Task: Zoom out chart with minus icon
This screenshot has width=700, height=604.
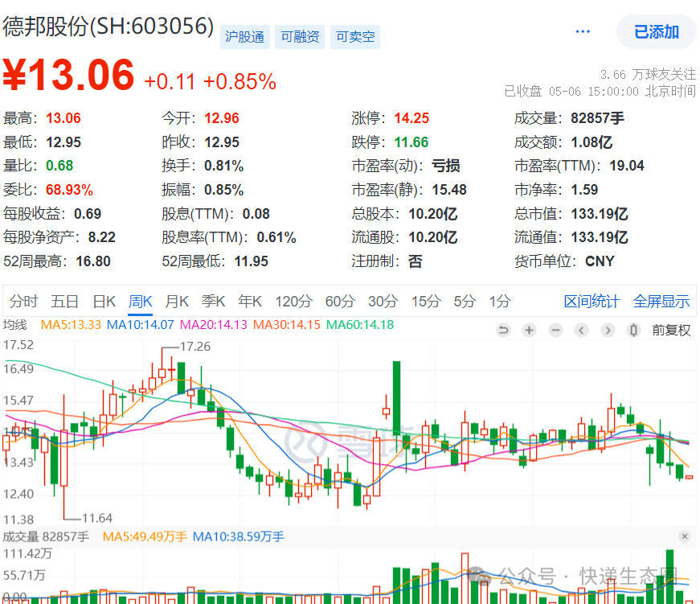Action: coord(556,330)
